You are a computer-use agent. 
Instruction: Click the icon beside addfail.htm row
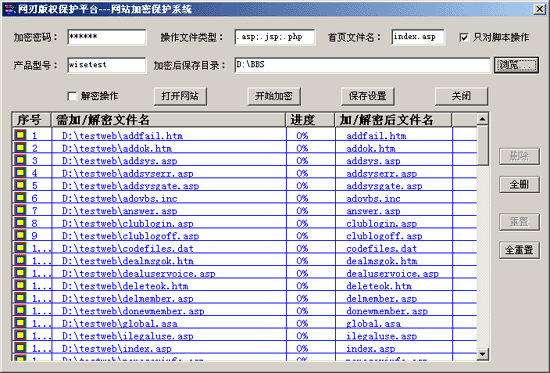coord(20,135)
